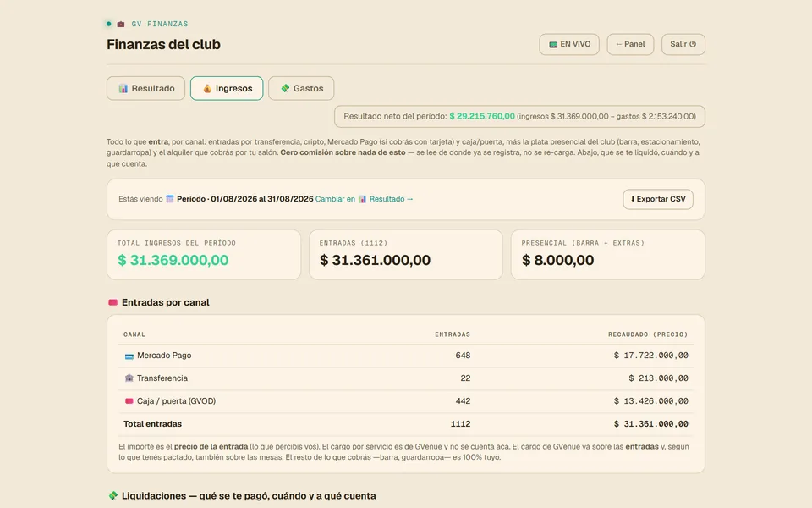
Task: Click the Salir logout button
Action: pos(683,44)
